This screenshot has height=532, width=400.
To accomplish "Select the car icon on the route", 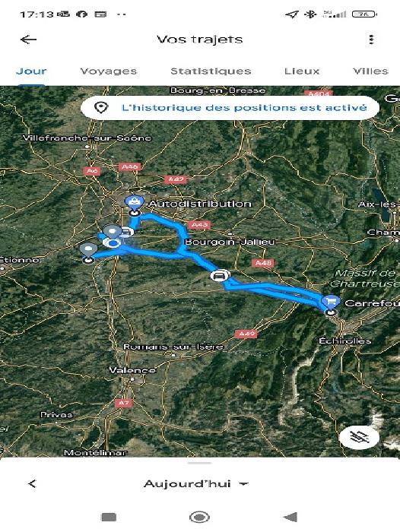I will 220,275.
